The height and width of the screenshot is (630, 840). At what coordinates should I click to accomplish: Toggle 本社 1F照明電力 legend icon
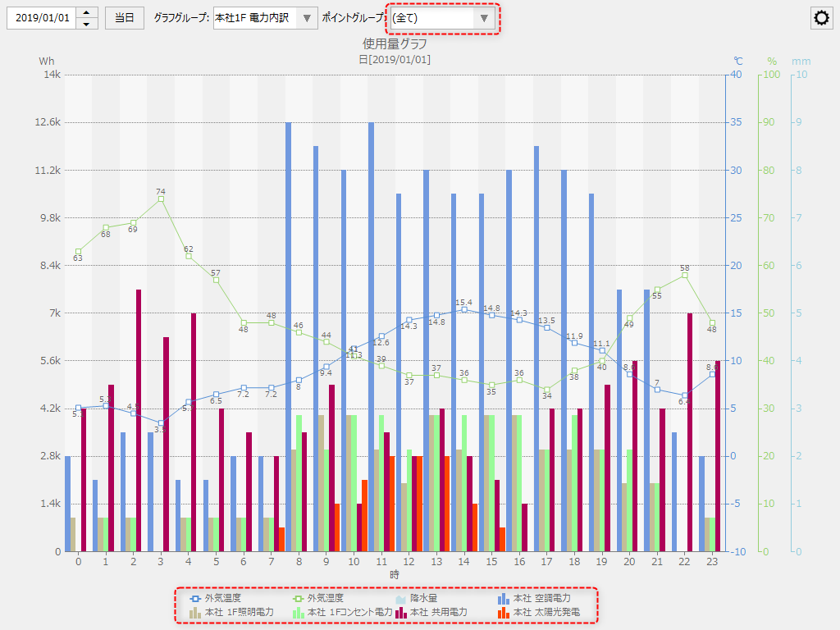[x=196, y=612]
